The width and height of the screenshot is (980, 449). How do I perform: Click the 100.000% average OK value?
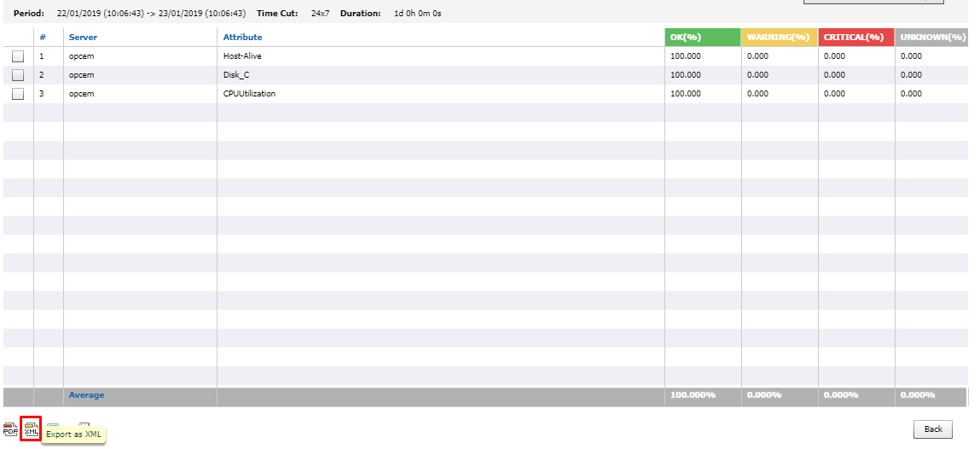pos(693,395)
